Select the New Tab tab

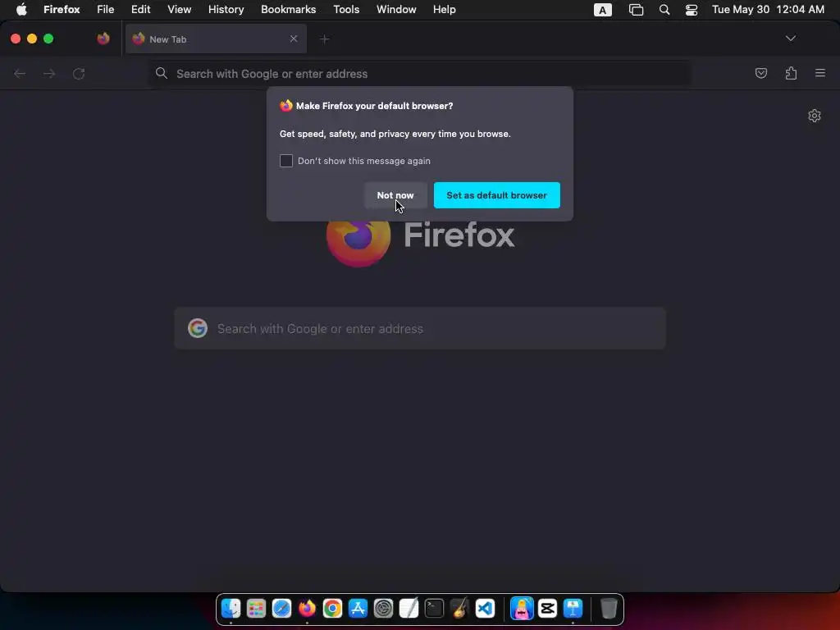[216, 39]
